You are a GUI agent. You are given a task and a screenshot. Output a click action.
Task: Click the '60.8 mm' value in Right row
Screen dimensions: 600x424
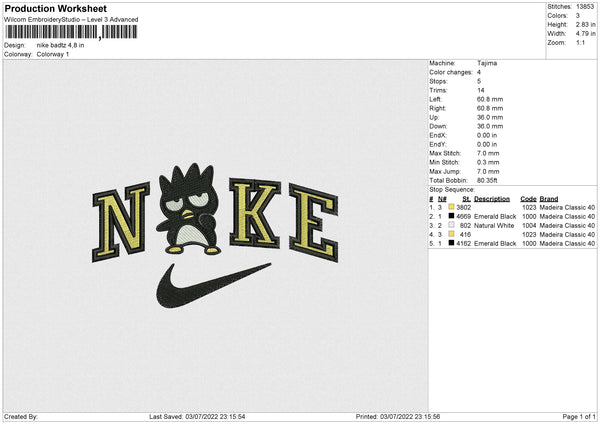click(490, 108)
